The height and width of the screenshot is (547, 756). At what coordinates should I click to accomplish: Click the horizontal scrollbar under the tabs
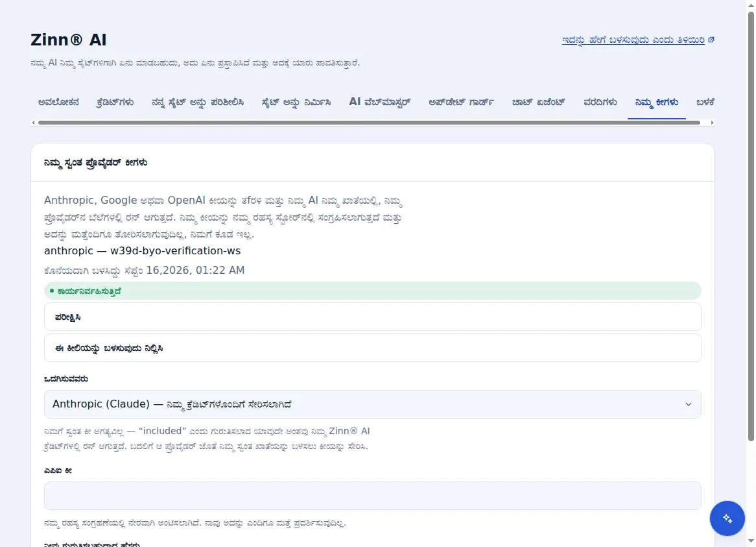click(369, 123)
